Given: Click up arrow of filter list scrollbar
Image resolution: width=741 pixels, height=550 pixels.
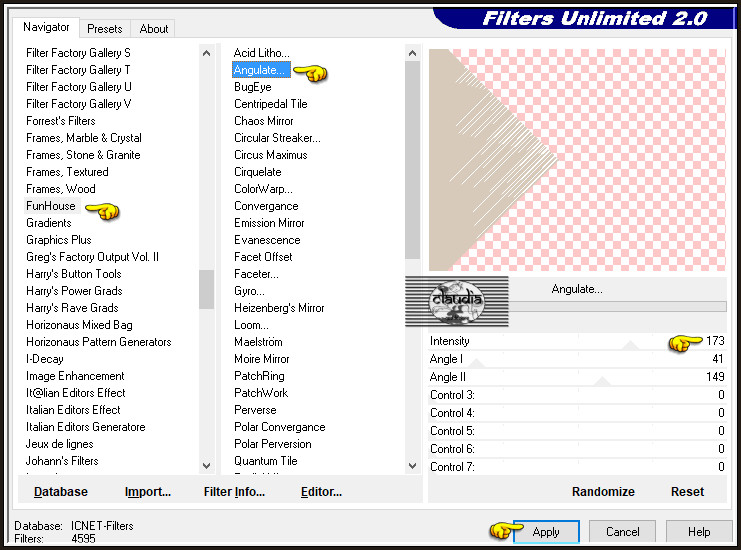Looking at the screenshot, I should click(x=413, y=53).
